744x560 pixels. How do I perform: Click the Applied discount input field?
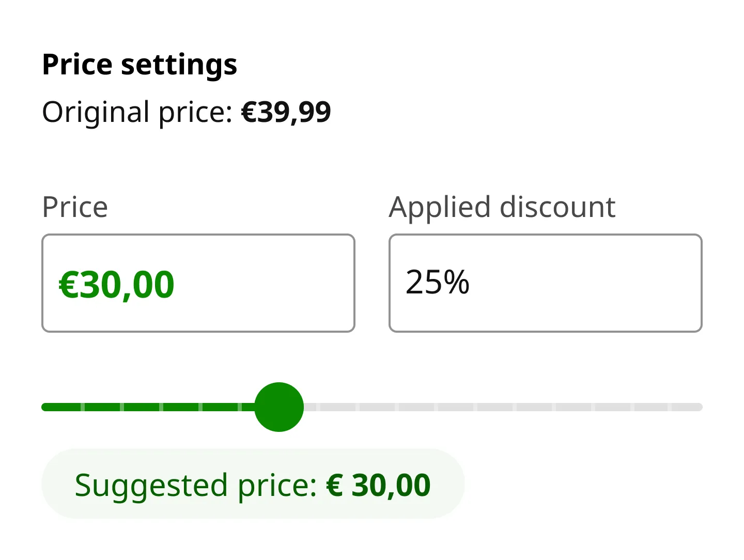pos(545,283)
